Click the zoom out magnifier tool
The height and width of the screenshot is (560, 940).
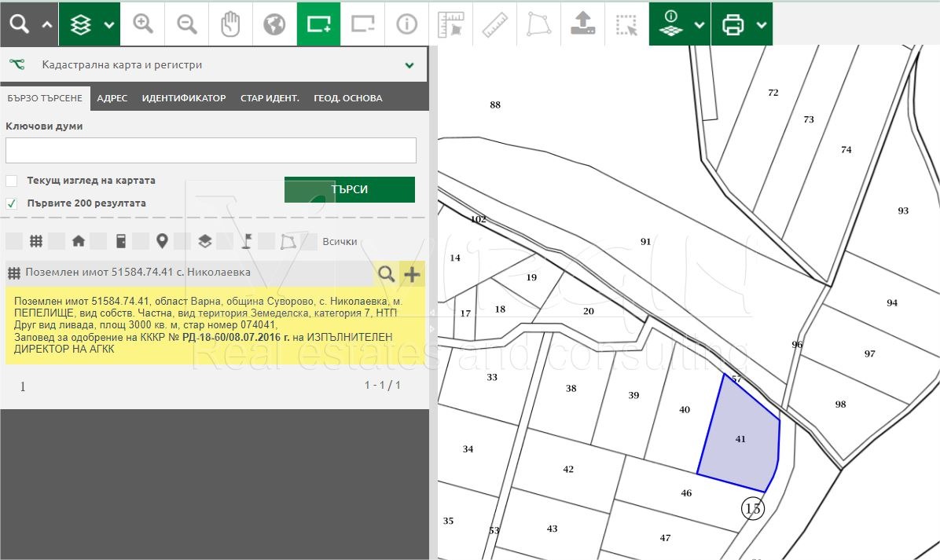tap(187, 24)
